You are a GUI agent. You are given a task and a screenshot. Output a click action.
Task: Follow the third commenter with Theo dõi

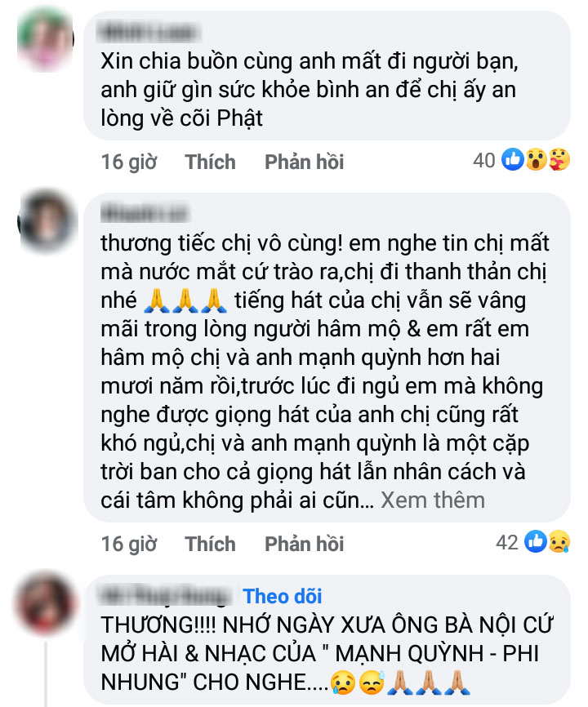[283, 596]
